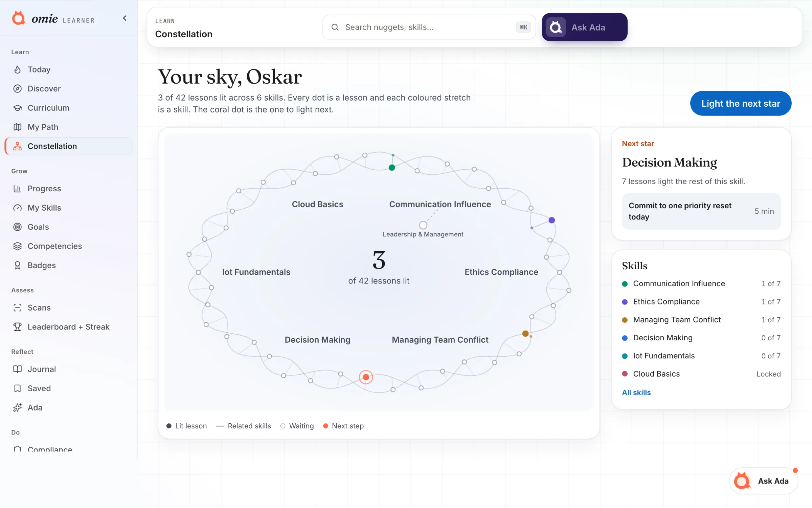Select Ethics Compliance in Skills list
The image size is (812, 508).
point(701,302)
